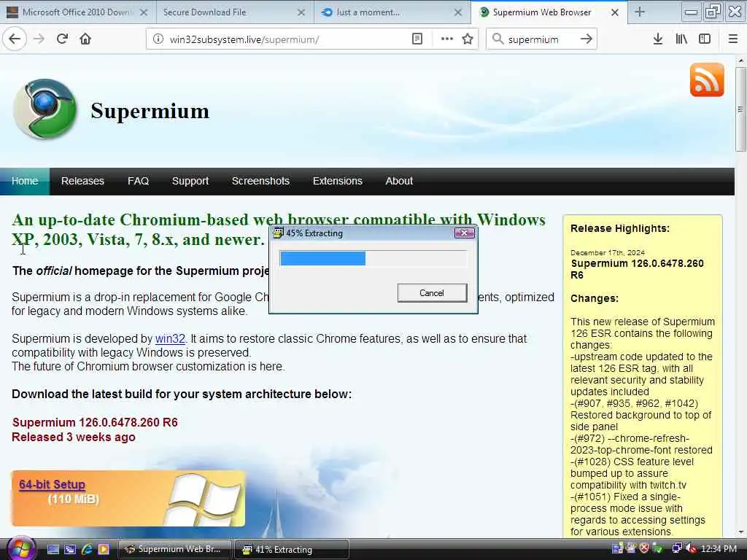Go back using the browser back arrow
The width and height of the screenshot is (747, 560).
(15, 39)
